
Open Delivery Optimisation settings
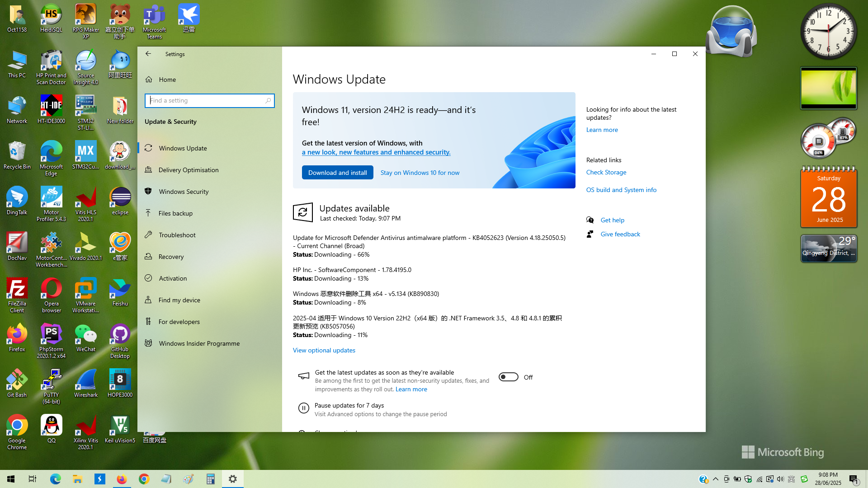[x=210, y=170]
